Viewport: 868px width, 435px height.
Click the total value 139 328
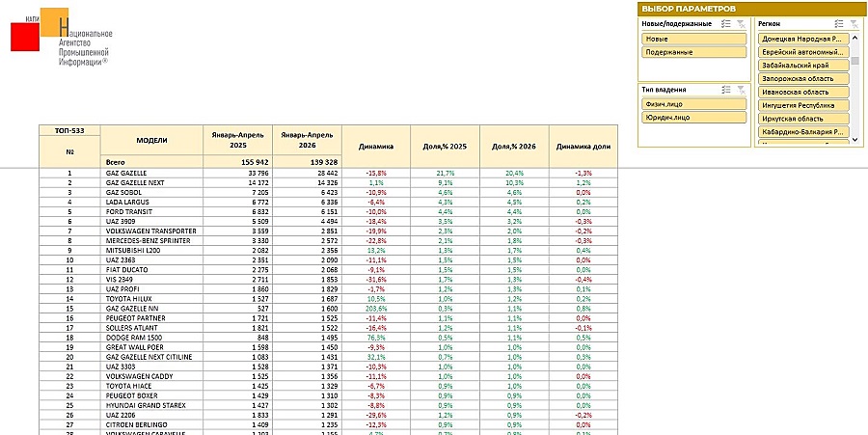308,162
